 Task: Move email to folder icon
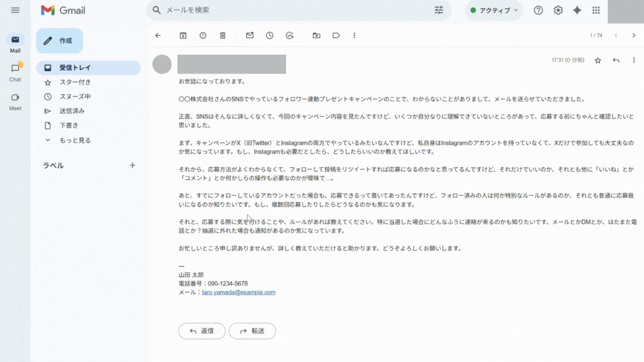pos(316,36)
